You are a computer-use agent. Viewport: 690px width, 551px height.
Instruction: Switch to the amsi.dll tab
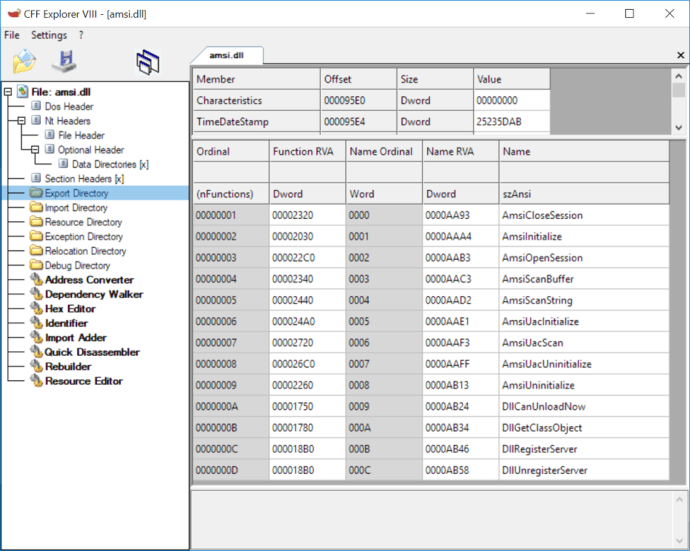pos(227,55)
